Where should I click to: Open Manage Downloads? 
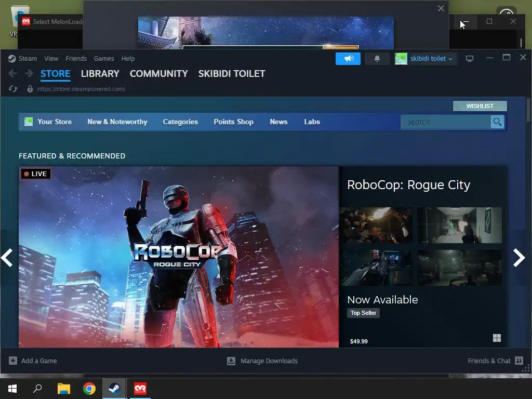tap(269, 361)
